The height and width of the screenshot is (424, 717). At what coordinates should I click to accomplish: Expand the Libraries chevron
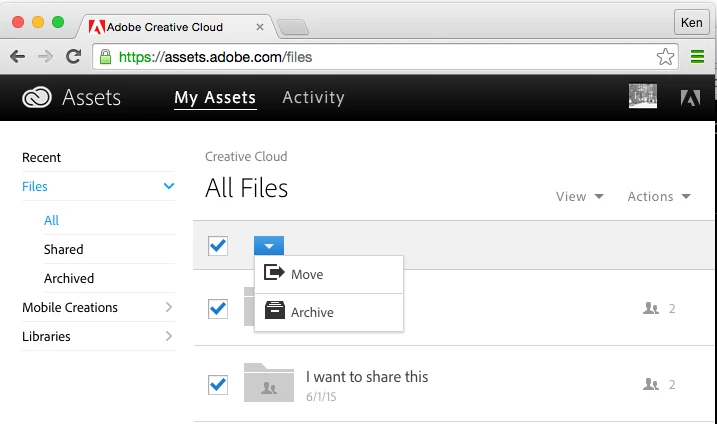pyautogui.click(x=169, y=336)
